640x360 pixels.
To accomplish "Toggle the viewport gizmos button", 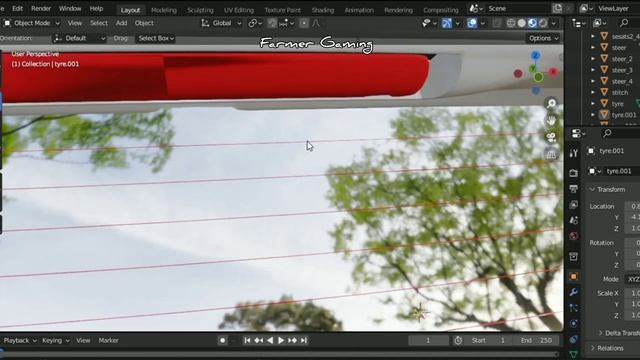I will [447, 23].
